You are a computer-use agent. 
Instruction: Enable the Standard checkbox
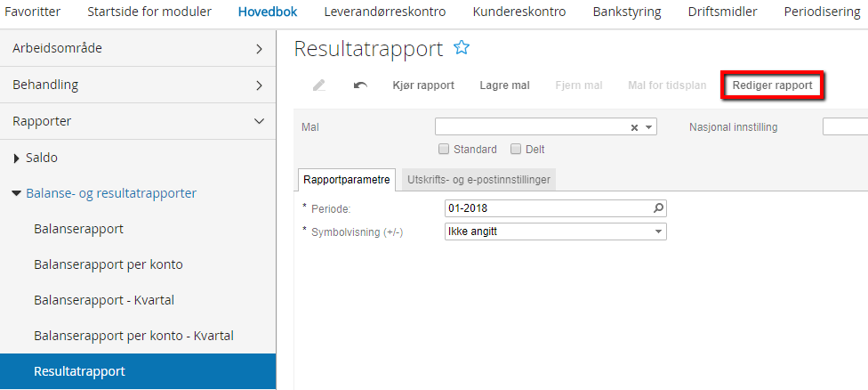[x=444, y=149]
